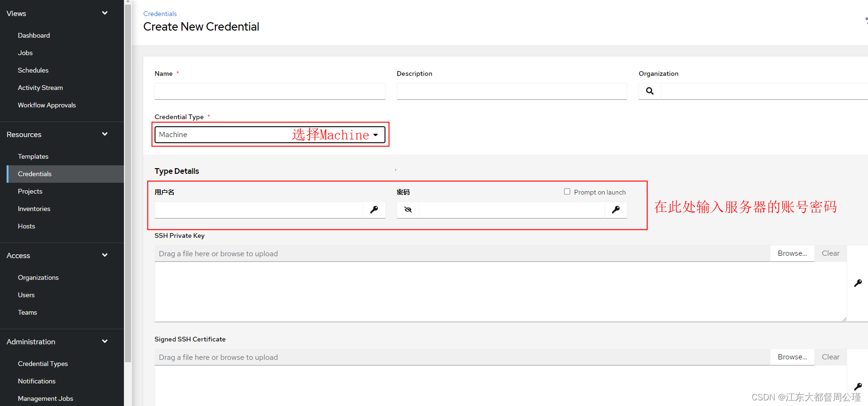Collapse the Resources sidebar section
The width and height of the screenshot is (868, 406).
(105, 134)
